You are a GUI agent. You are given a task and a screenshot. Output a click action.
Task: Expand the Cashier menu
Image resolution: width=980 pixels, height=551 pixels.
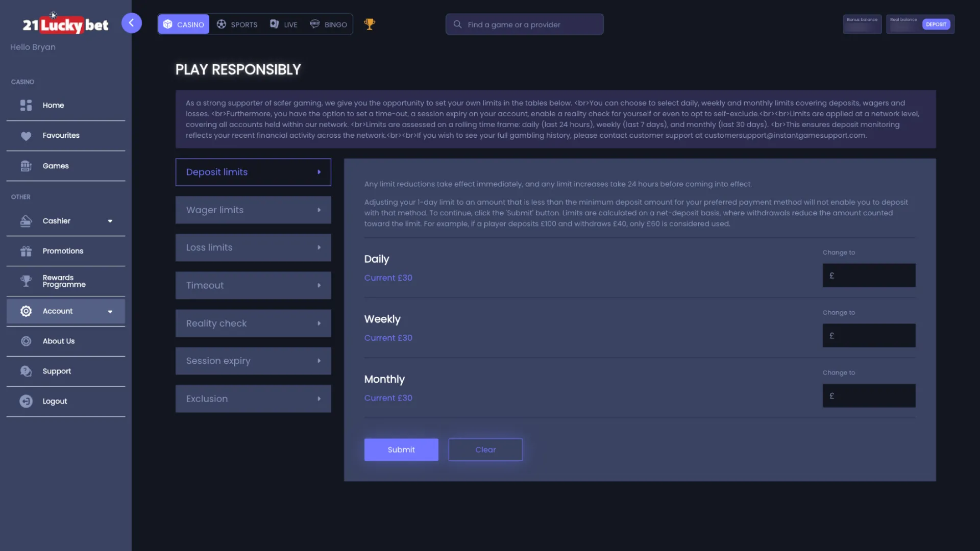110,221
